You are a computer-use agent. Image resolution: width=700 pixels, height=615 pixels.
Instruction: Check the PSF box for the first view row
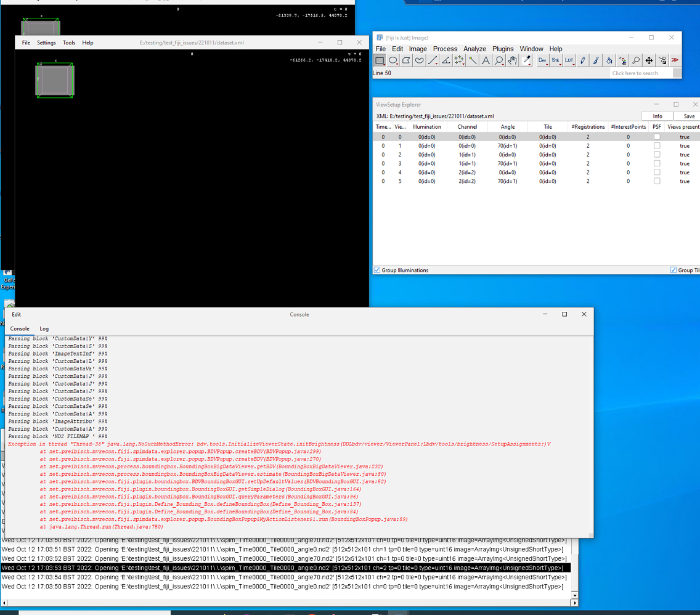click(656, 137)
